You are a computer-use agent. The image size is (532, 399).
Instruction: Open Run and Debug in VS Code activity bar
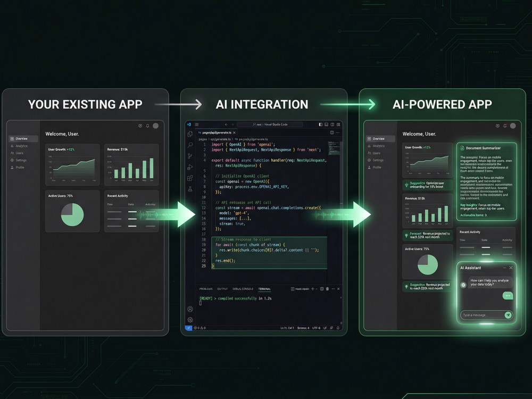(190, 167)
